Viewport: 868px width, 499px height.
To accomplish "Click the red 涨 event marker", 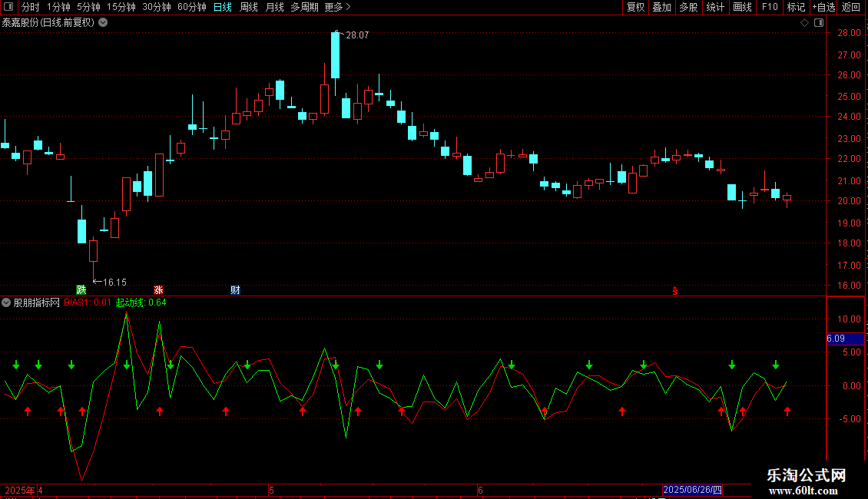I will pos(158,290).
